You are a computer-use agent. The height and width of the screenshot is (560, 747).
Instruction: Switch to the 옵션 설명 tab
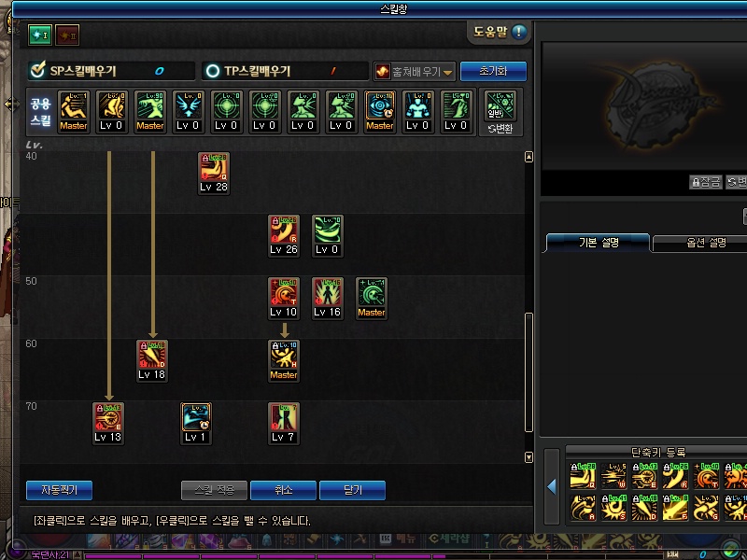[706, 243]
